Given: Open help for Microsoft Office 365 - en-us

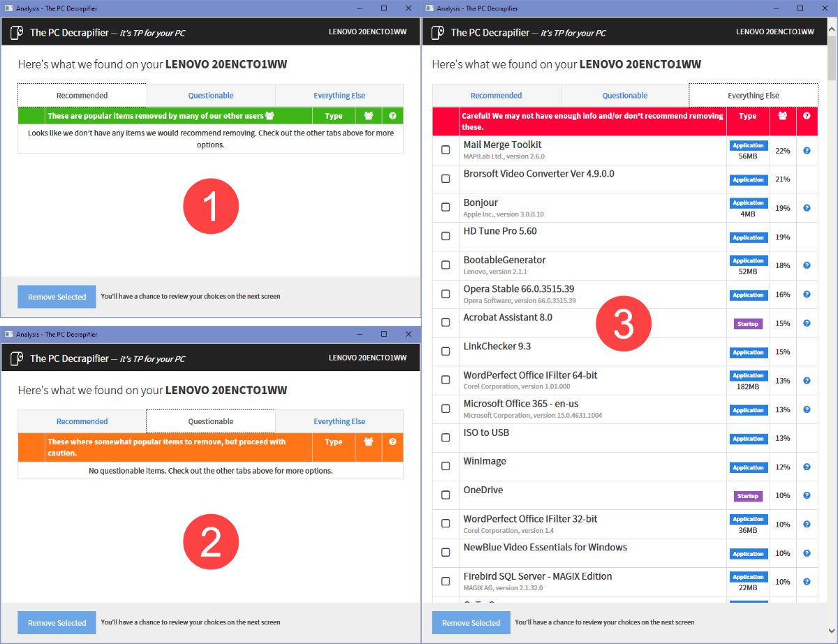Looking at the screenshot, I should click(807, 409).
